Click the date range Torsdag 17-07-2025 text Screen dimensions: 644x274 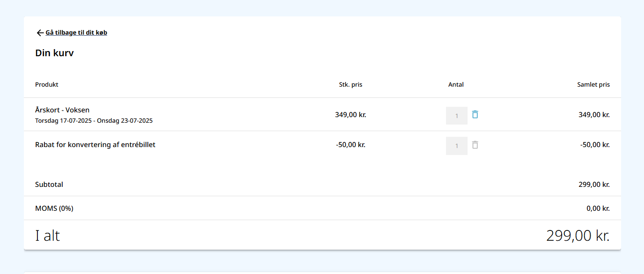(94, 121)
